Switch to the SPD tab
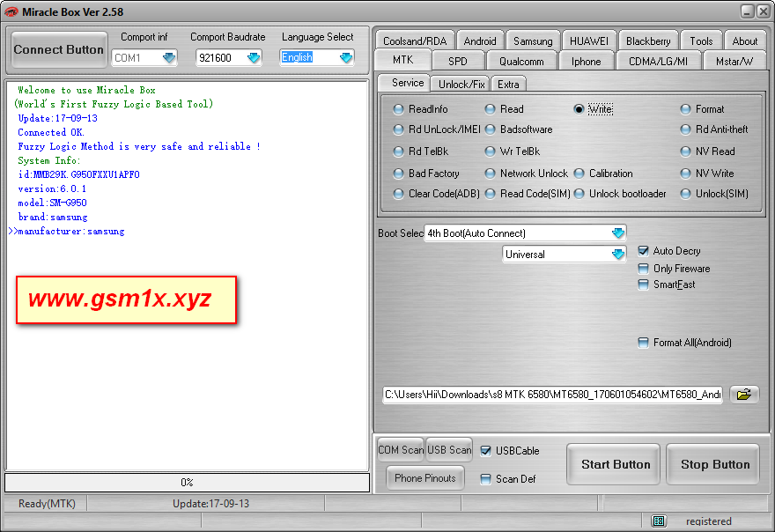 pos(458,62)
